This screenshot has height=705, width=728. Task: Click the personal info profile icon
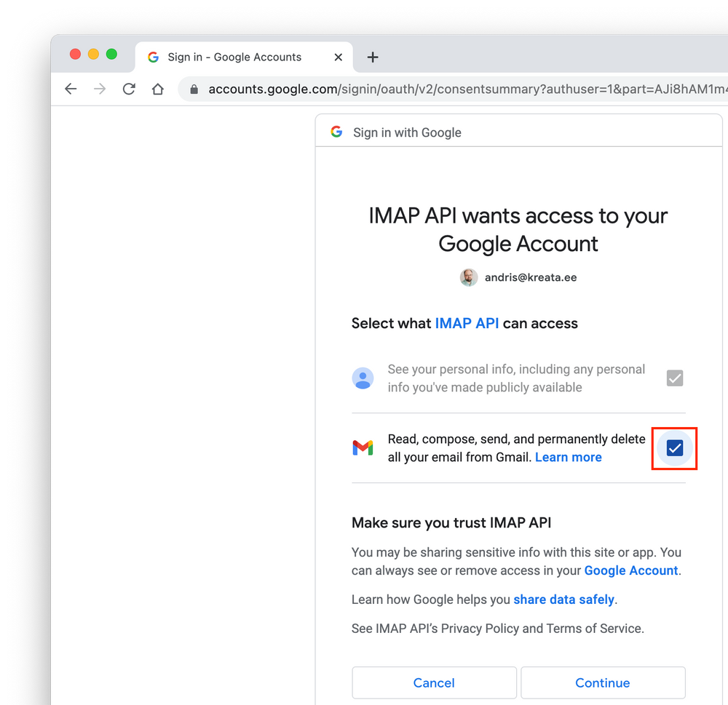pos(363,378)
